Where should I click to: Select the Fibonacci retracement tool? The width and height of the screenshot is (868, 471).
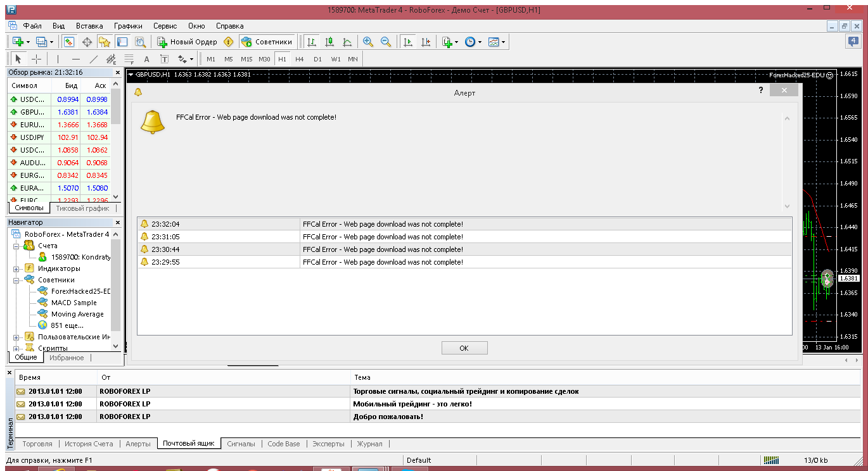coord(129,59)
